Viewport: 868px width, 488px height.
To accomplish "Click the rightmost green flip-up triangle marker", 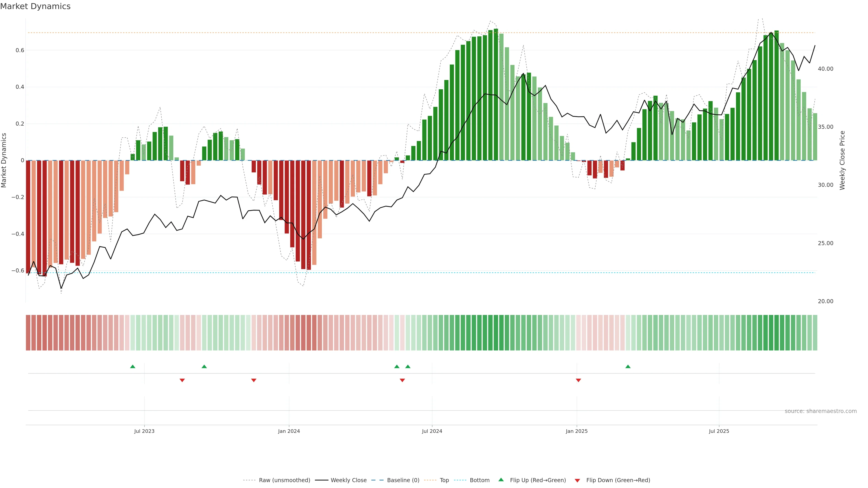I will (x=628, y=366).
